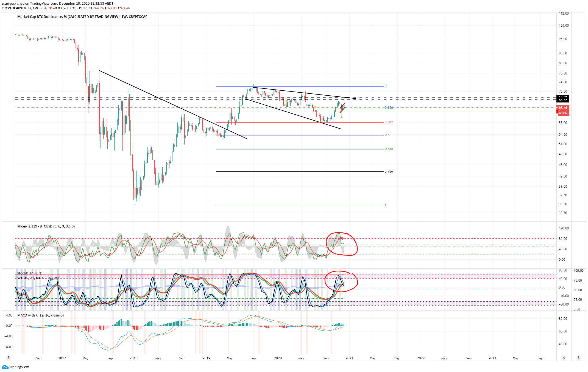Select the 0.618 Fibonacci level label
The width and height of the screenshot is (588, 372).
[389, 149]
